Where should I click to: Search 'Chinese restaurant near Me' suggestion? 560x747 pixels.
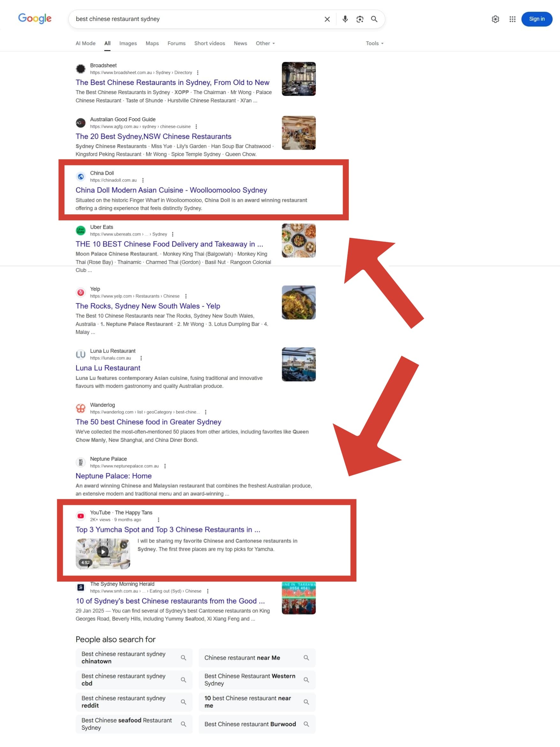point(257,658)
